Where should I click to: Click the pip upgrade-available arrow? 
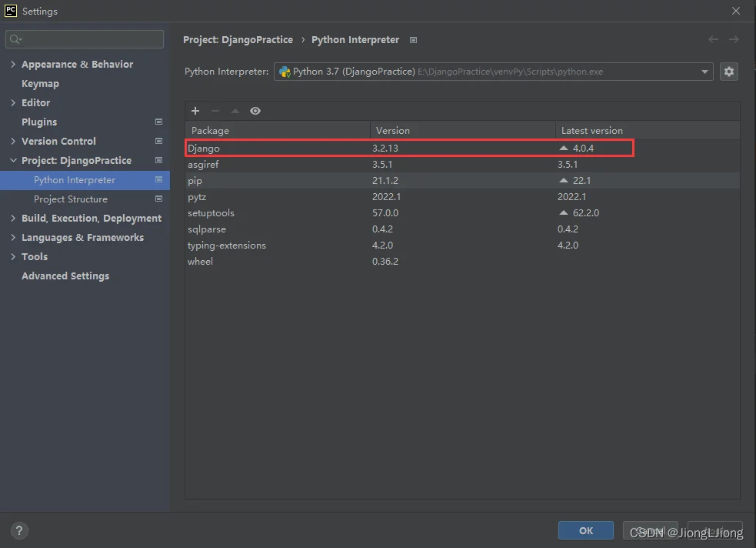tap(563, 180)
